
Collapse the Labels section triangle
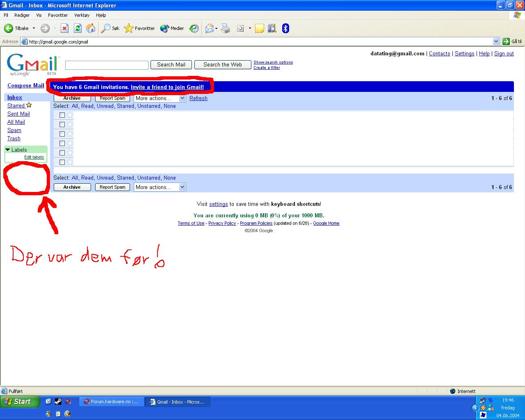click(x=7, y=150)
